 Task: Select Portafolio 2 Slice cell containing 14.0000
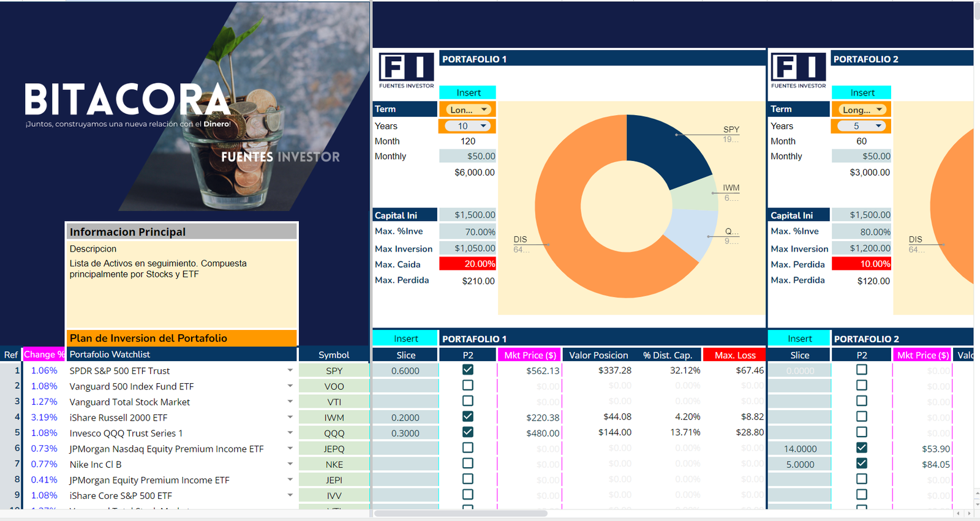(799, 449)
